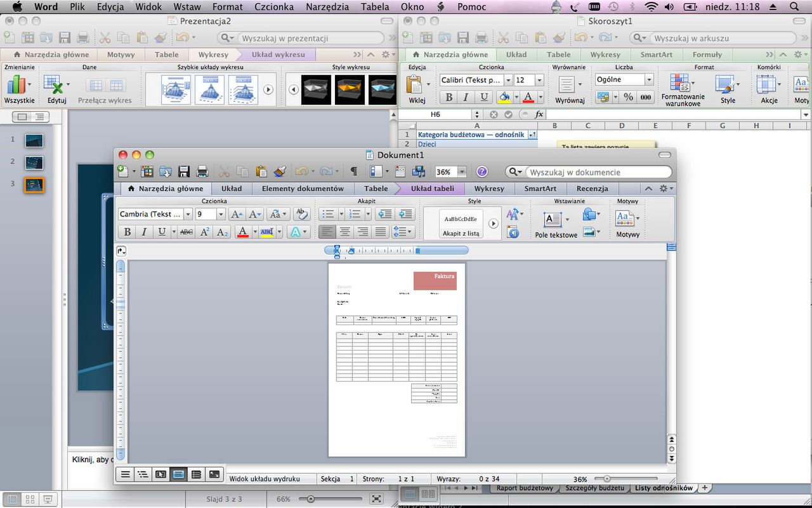Expand more quick chart layouts in PowerPoint
Image resolution: width=812 pixels, height=508 pixels.
pyautogui.click(x=268, y=90)
